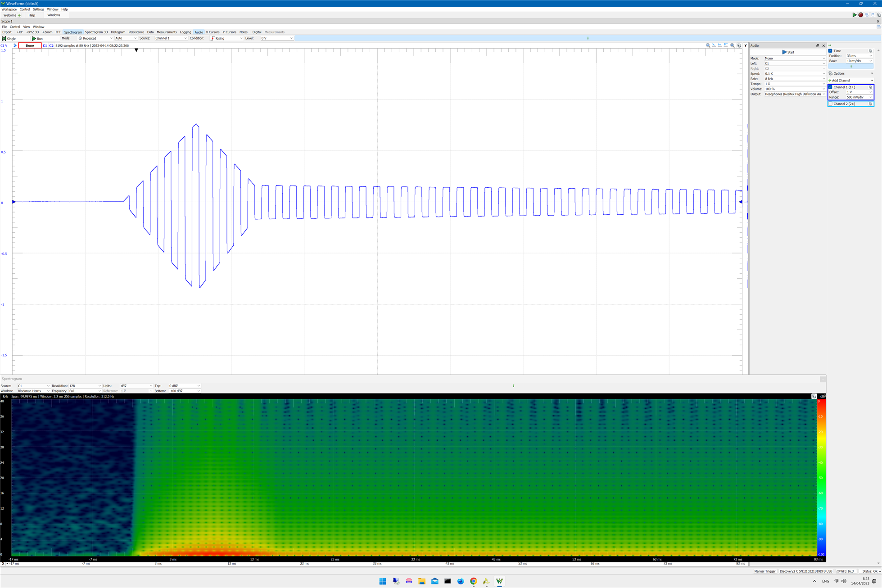
Task: Open the Histogram view
Action: click(x=118, y=32)
